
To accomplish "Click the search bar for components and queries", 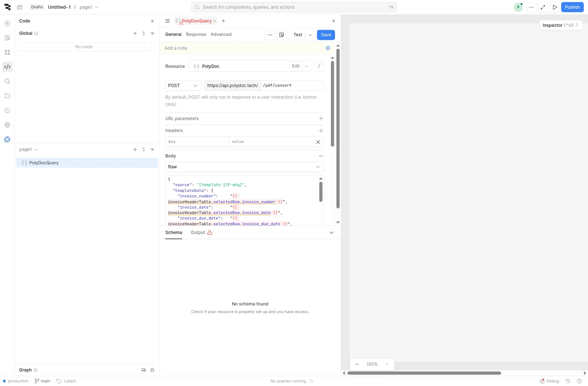I will 294,7.
